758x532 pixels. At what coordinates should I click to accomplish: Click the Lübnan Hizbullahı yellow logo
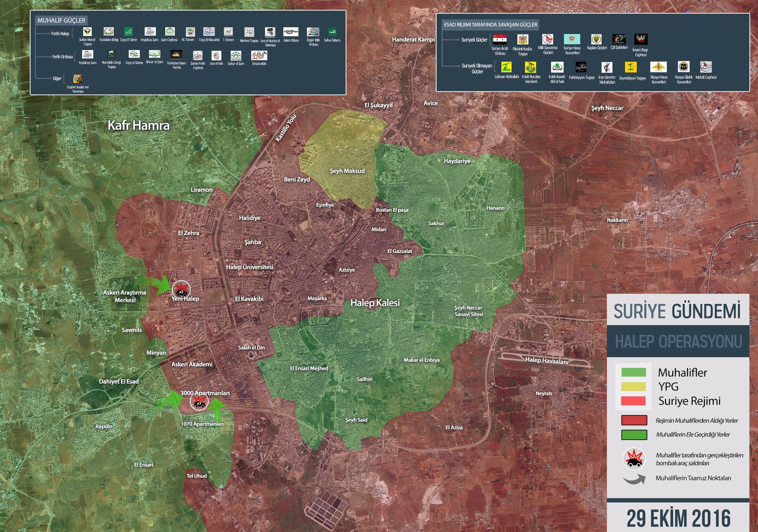[x=506, y=67]
